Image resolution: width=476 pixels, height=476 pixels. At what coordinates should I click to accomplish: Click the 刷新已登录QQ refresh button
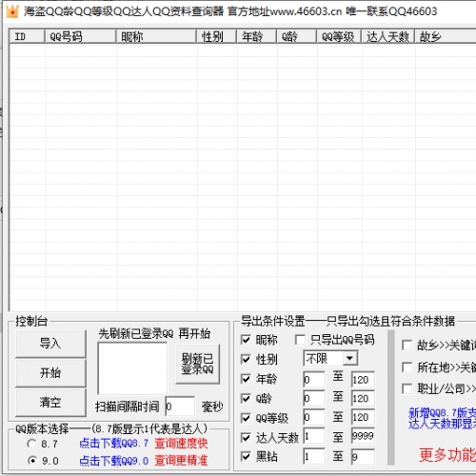[x=197, y=364]
